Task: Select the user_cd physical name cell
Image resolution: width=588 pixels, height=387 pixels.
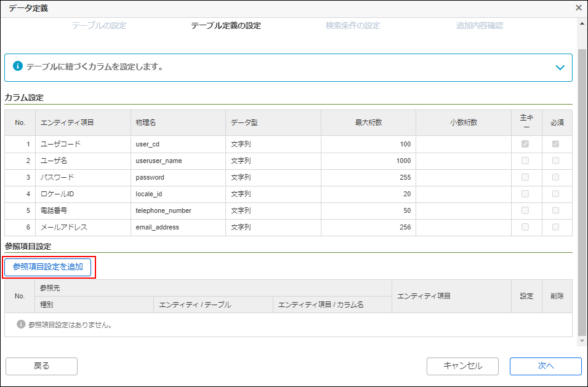Action: point(178,144)
